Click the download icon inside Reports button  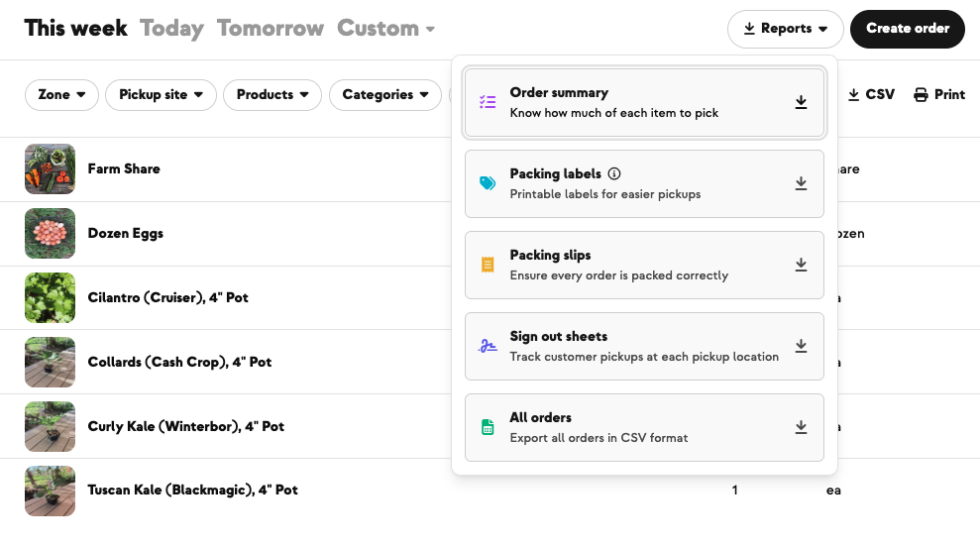pyautogui.click(x=749, y=29)
